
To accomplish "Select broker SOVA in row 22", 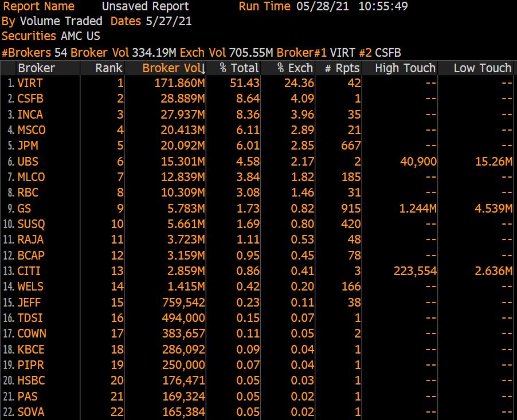I will pyautogui.click(x=31, y=412).
